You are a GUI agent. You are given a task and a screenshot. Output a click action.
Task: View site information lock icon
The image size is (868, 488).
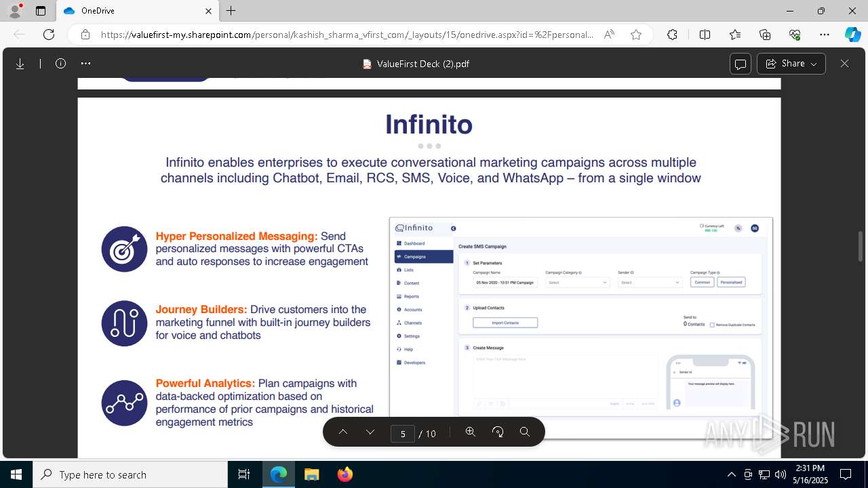point(85,35)
